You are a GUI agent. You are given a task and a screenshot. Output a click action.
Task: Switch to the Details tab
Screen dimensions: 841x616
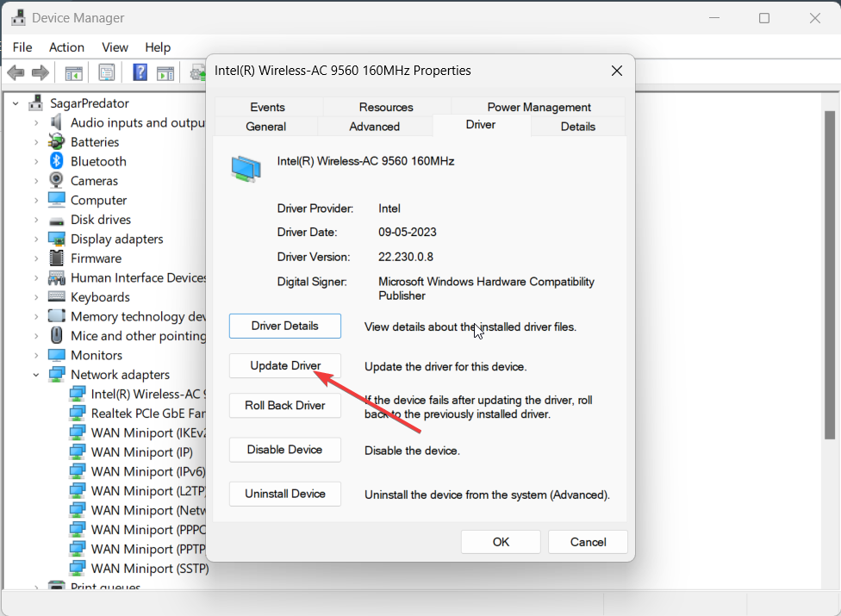[577, 126]
